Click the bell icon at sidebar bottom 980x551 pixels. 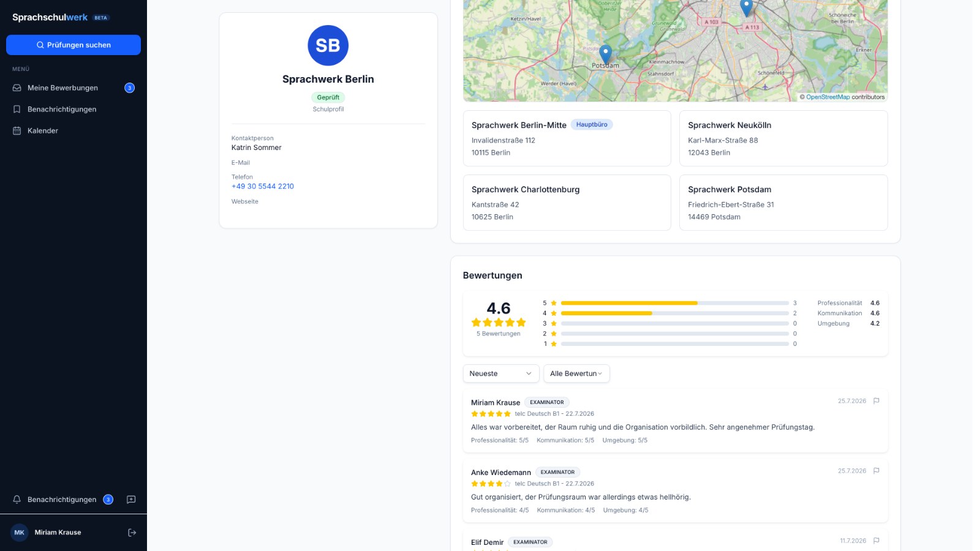coord(17,500)
